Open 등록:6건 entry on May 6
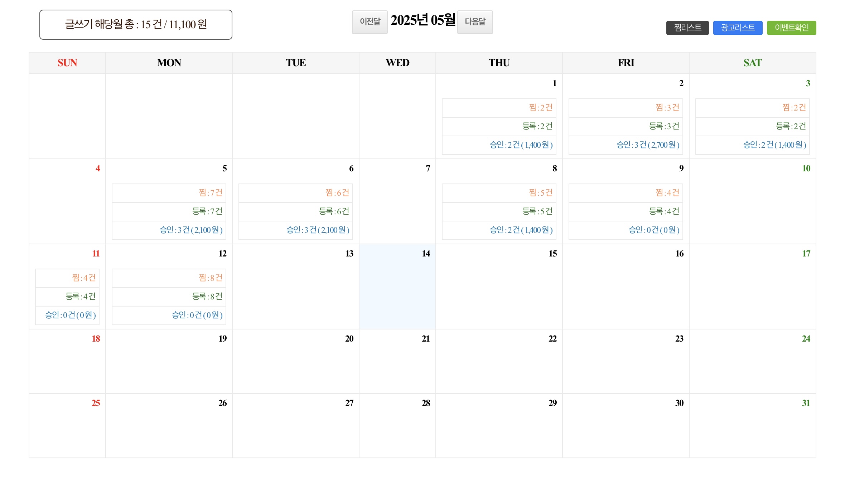This screenshot has width=845, height=504. [x=334, y=211]
